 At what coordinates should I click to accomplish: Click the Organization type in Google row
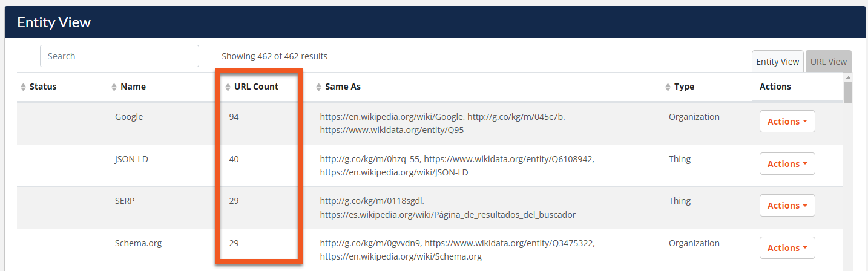694,117
